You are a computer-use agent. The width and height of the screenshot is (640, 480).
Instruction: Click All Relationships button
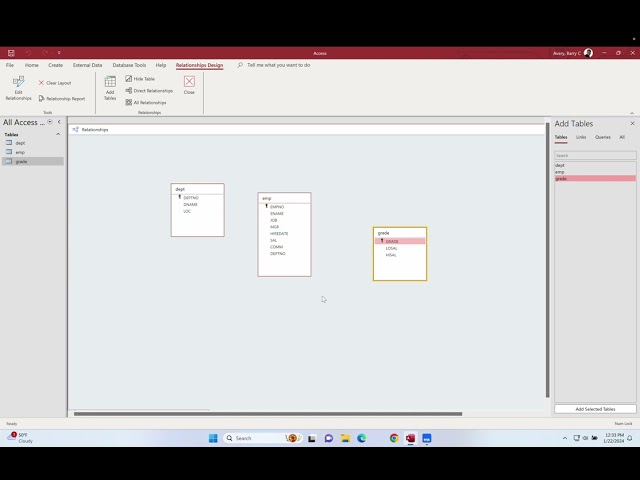click(146, 102)
